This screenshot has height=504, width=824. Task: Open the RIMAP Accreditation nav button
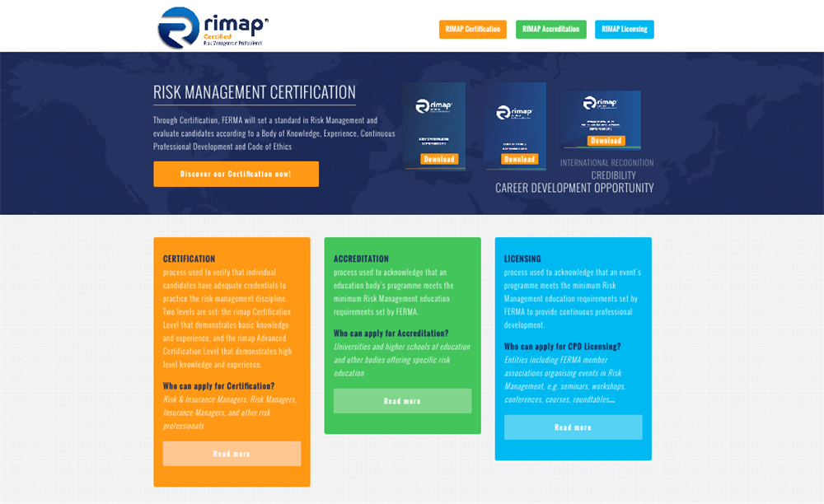[x=550, y=30]
